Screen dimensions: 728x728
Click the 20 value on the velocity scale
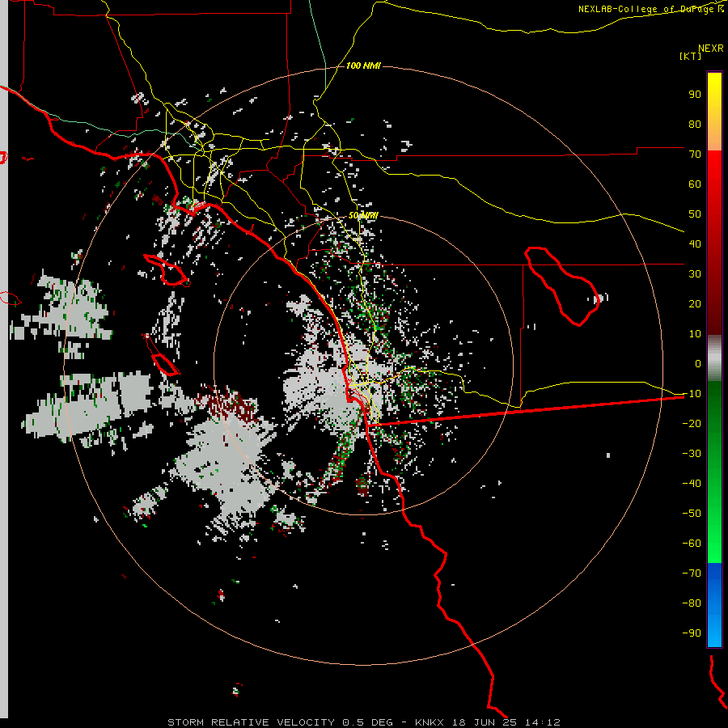click(695, 303)
